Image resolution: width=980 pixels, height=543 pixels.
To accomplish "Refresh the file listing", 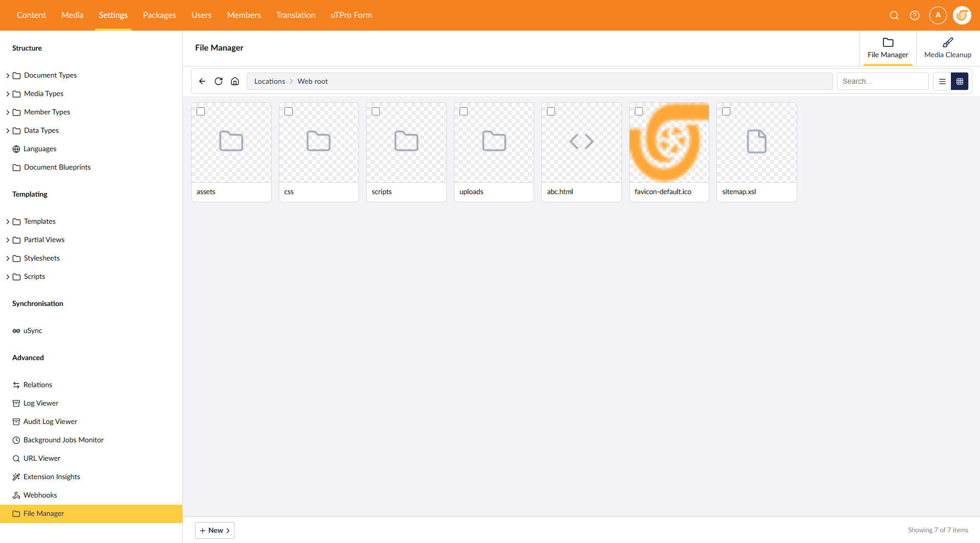I will [219, 81].
